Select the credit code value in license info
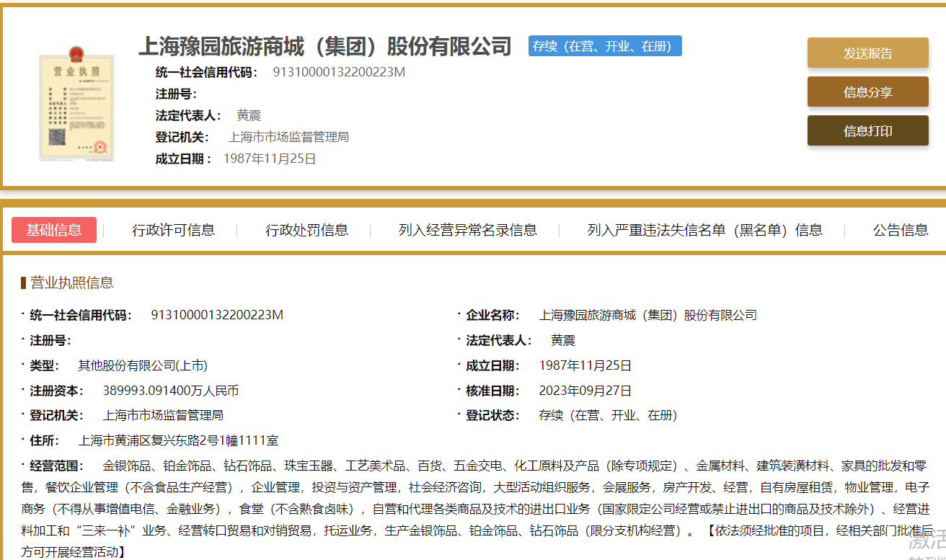 tap(217, 315)
